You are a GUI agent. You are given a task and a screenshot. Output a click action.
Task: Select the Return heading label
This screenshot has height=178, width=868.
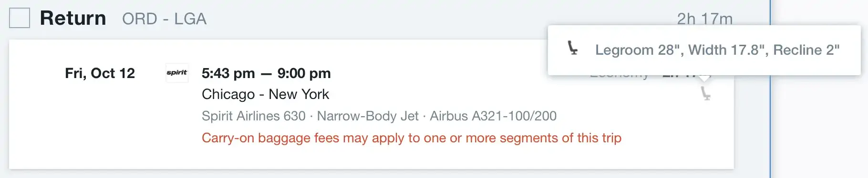coord(73,18)
